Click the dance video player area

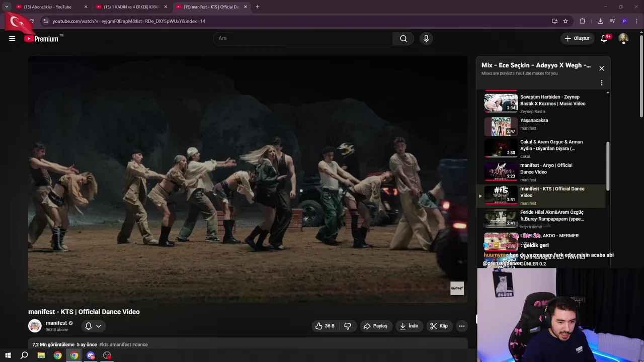point(248,179)
